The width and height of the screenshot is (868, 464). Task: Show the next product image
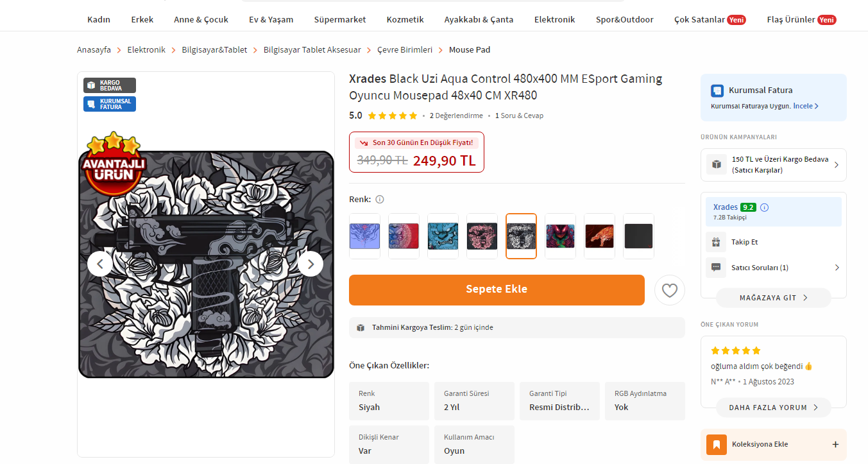tap(311, 263)
